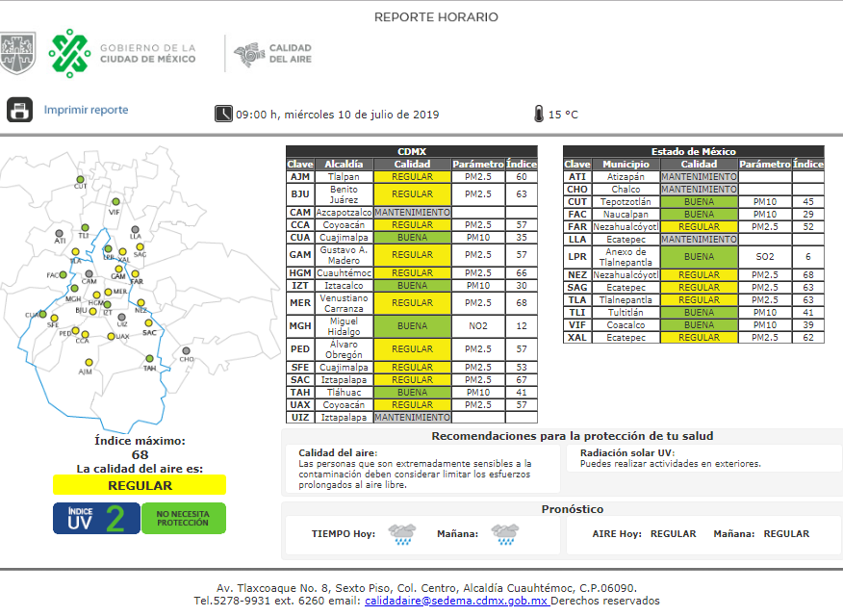Screen dimensions: 843x616
Task: Click the NO2 parameter cell
Action: coord(478,326)
